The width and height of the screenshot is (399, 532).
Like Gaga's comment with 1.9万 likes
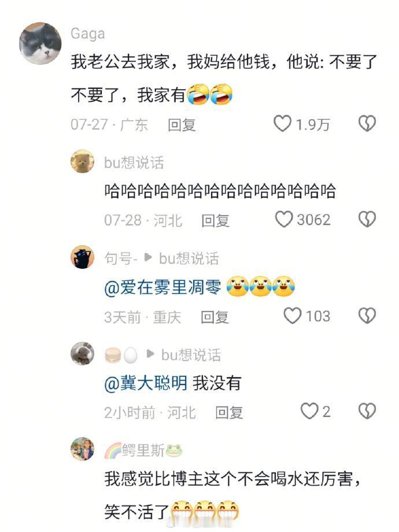click(x=282, y=124)
